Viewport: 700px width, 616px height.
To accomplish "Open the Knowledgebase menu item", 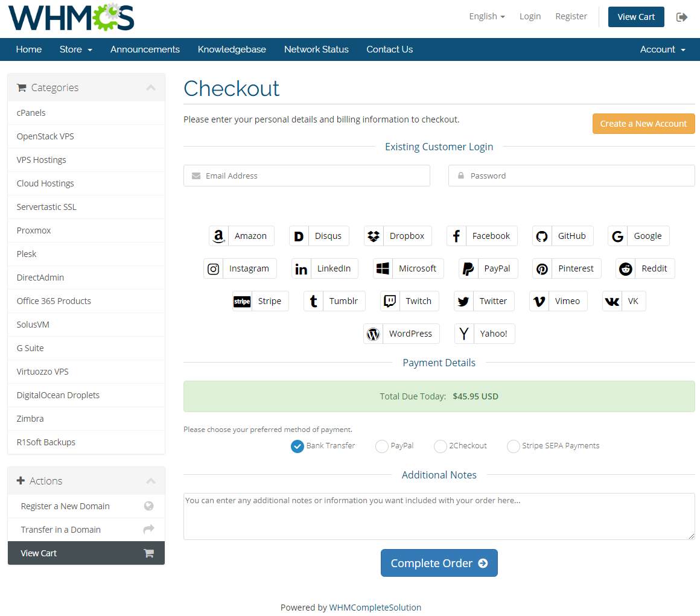I will click(232, 49).
